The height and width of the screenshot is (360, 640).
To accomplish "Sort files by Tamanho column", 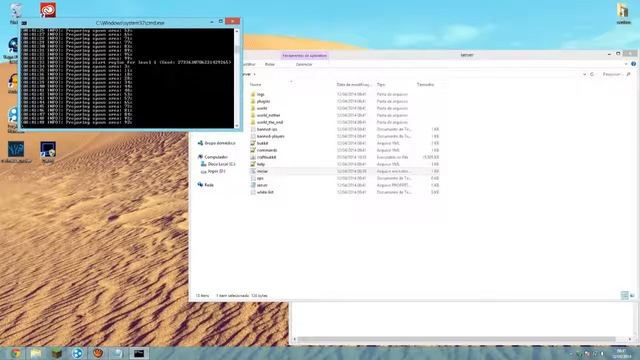I will pyautogui.click(x=425, y=84).
